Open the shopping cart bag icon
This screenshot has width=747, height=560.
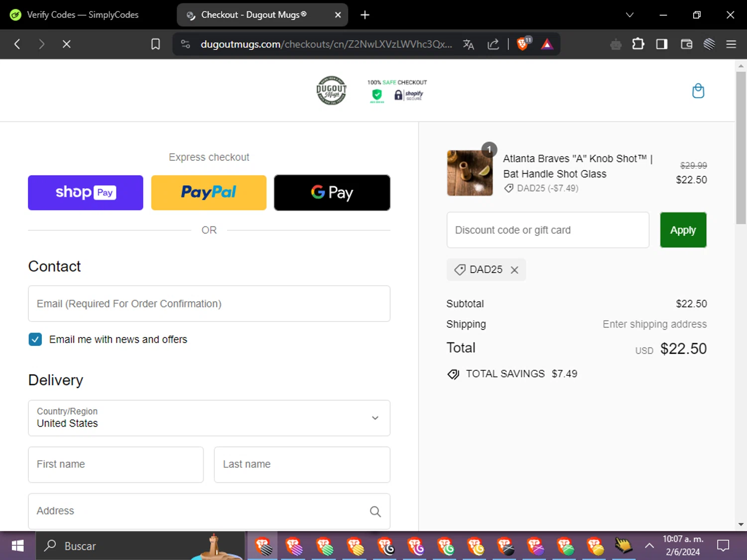pyautogui.click(x=698, y=91)
